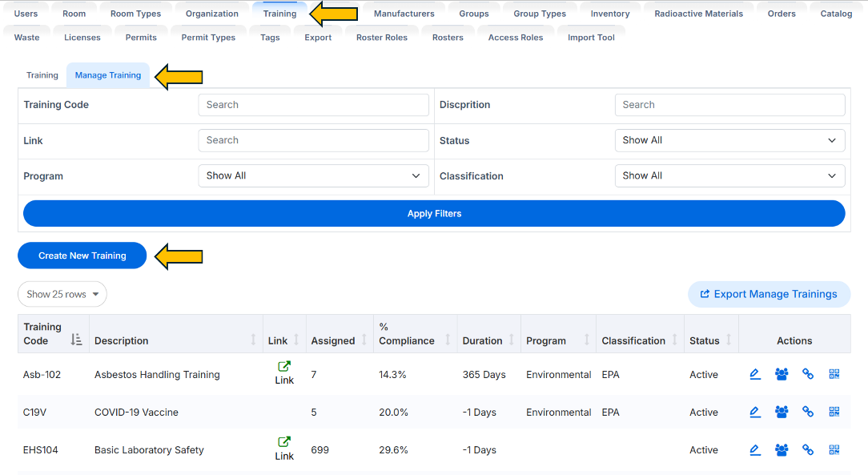Copy link icon for Asbestos Handling Training
The width and height of the screenshot is (868, 475).
coord(808,375)
